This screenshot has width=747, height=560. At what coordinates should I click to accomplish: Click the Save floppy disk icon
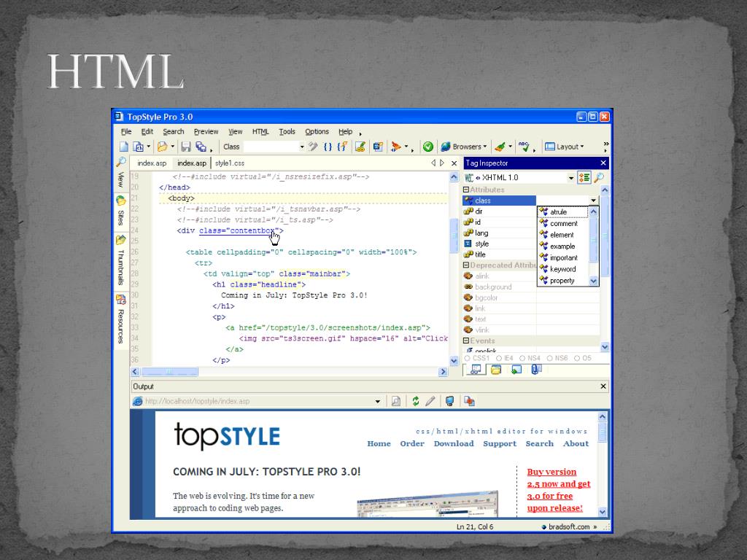186,147
